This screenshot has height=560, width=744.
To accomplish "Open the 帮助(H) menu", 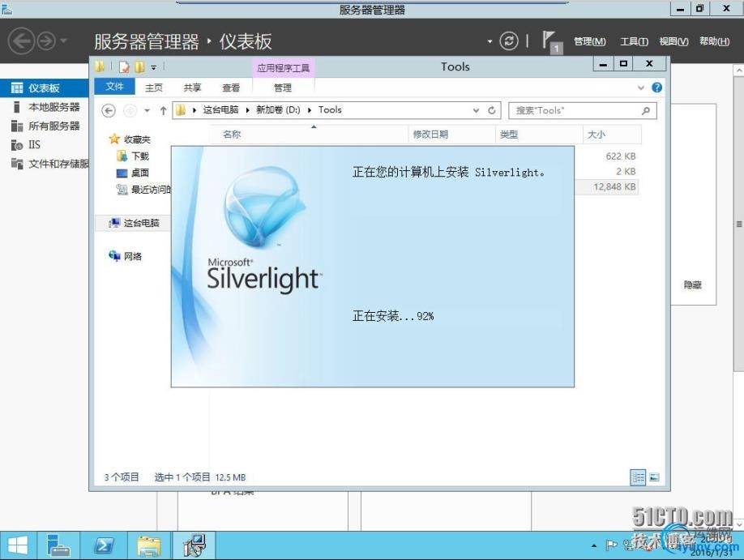I will [715, 42].
